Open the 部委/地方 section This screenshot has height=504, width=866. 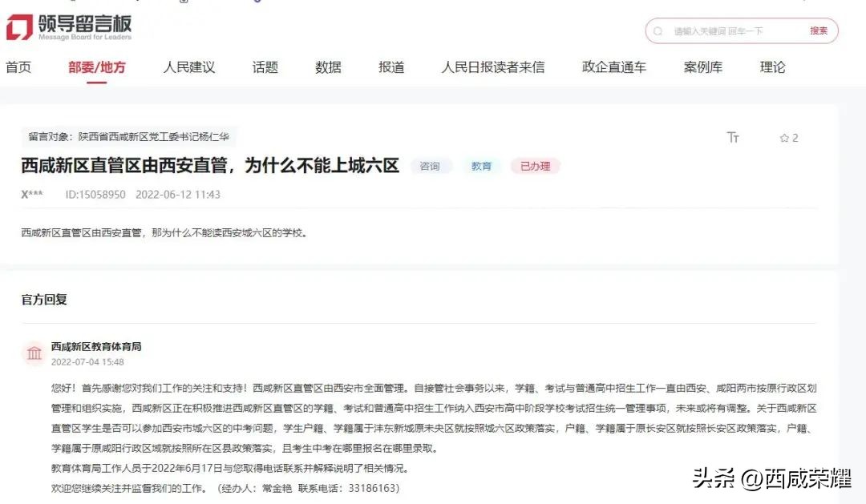tap(98, 67)
